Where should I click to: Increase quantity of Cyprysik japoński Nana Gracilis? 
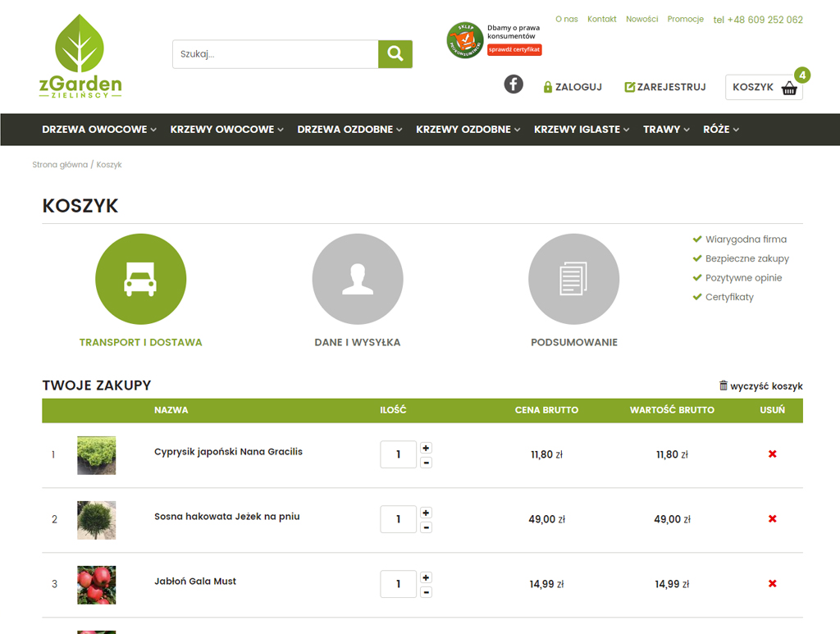[x=426, y=448]
